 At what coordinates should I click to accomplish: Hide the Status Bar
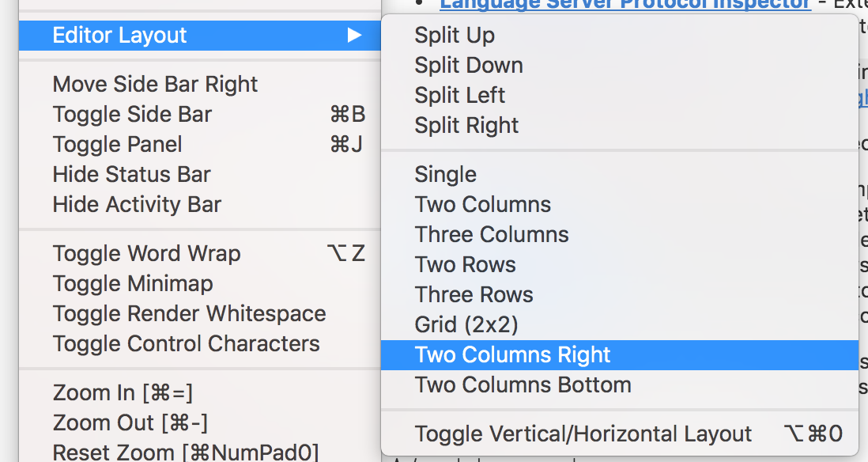click(131, 174)
